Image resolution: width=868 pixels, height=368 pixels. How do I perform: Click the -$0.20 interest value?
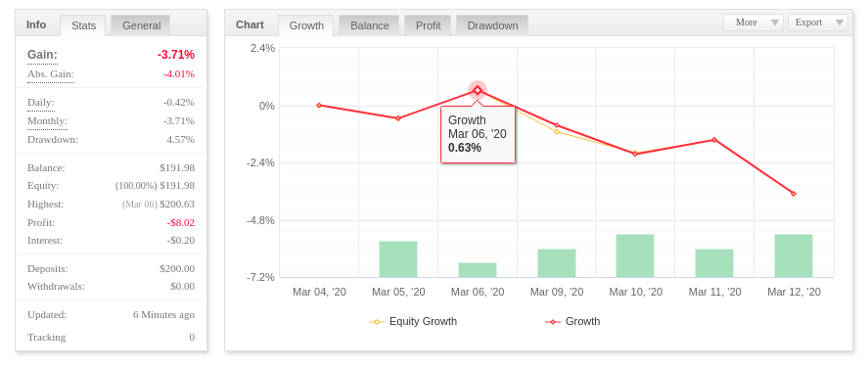coord(181,241)
